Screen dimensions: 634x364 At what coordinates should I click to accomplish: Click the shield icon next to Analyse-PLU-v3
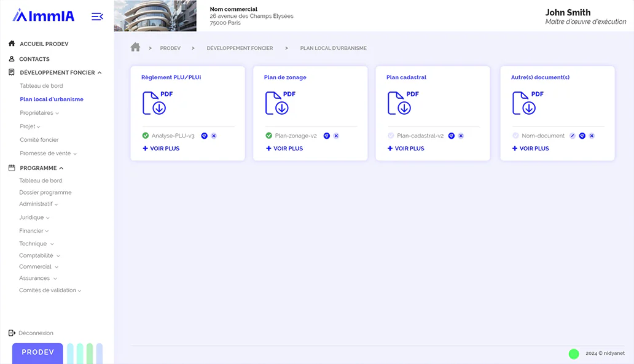click(204, 136)
